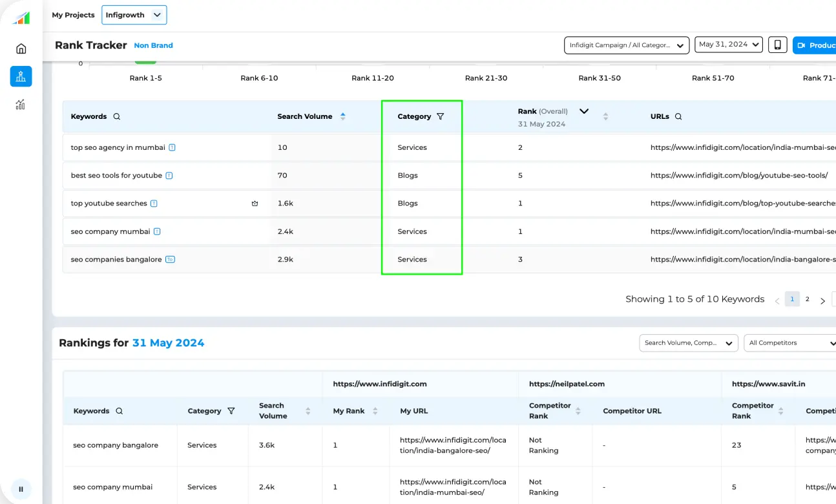
Task: Select the Rank 51-70 range
Action: [713, 78]
